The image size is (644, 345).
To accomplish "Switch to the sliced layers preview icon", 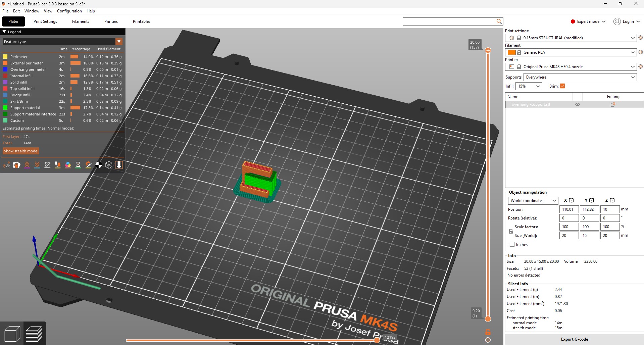I will click(34, 334).
